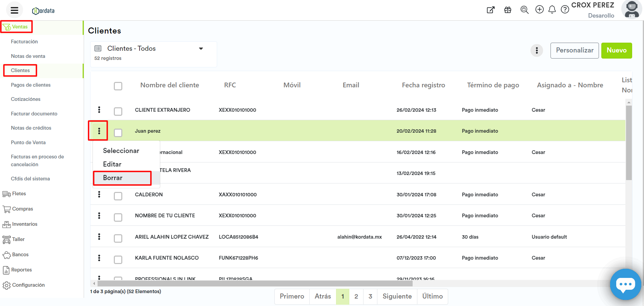Click the Personalizar button
The image size is (644, 306).
574,50
